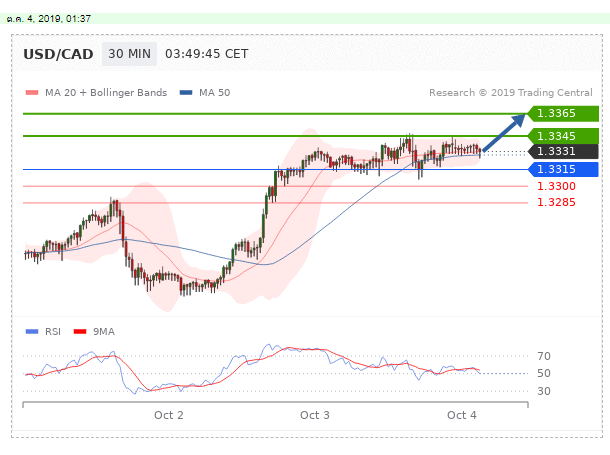Select the 30 MIN timeframe badge
The width and height of the screenshot is (610, 455).
click(x=130, y=54)
